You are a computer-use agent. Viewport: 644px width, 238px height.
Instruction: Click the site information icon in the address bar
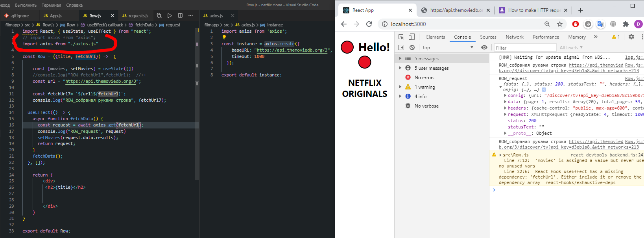pos(385,24)
